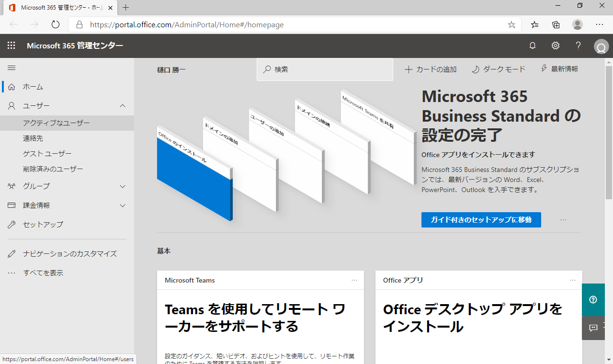Open the settings gear in header
This screenshot has width=613, height=364.
click(556, 45)
